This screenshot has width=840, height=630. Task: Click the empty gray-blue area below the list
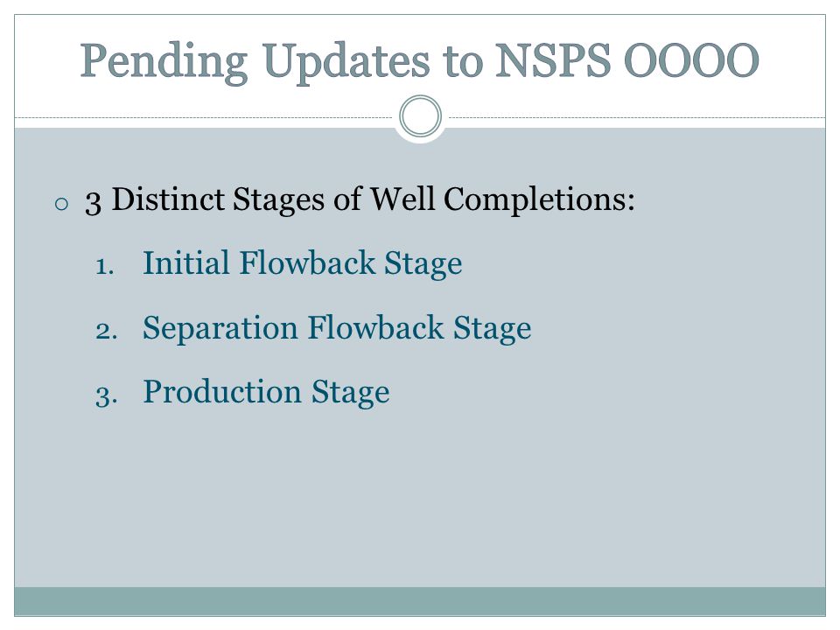point(420,498)
